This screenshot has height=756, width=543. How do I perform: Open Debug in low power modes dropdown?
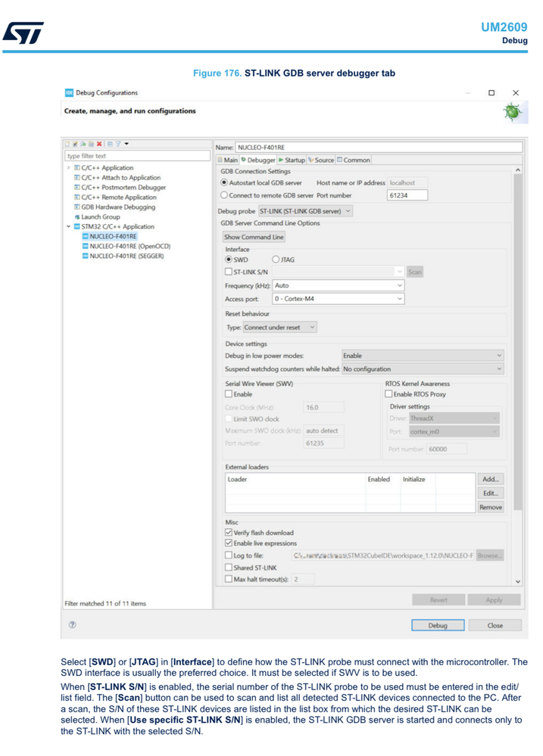pos(423,356)
